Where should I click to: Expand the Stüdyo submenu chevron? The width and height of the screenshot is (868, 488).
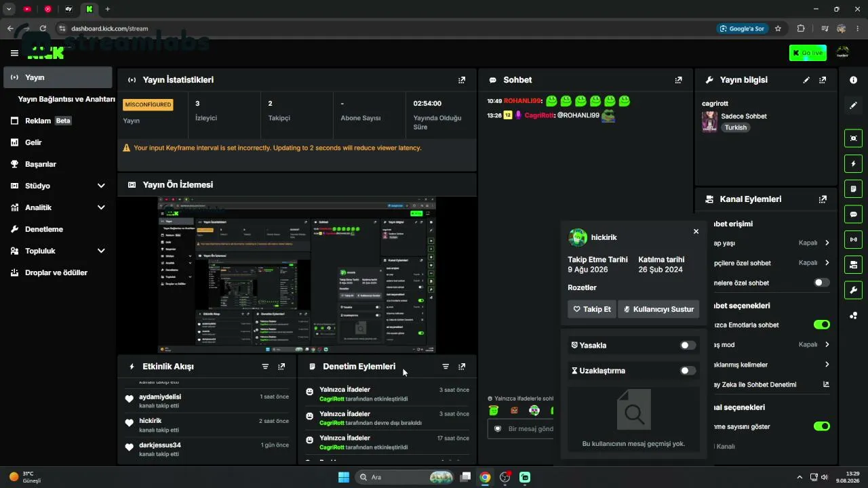click(101, 186)
